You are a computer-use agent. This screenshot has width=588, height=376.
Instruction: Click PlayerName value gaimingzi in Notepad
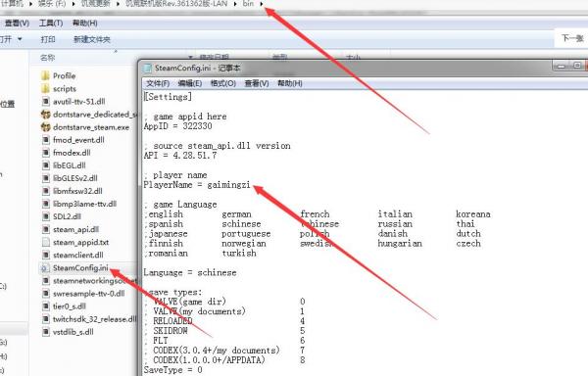(228, 185)
